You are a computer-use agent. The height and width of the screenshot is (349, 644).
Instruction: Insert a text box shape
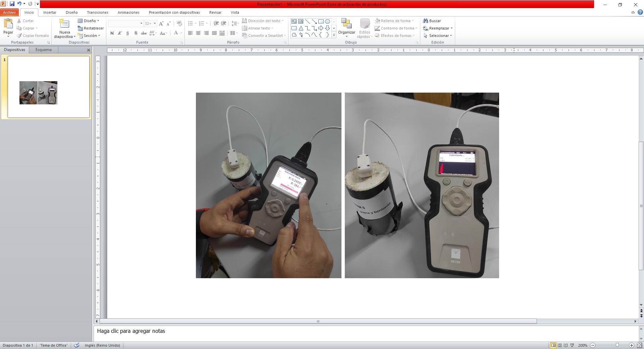[x=294, y=21]
